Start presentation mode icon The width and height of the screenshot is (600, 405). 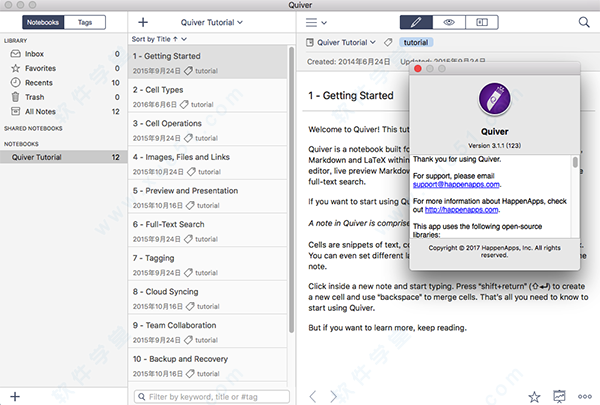click(559, 397)
